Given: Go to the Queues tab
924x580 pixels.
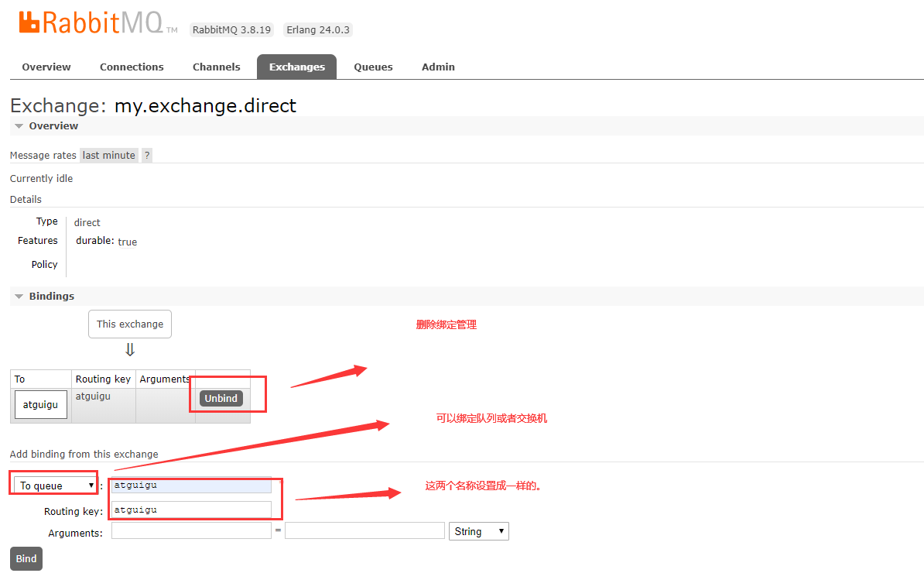Looking at the screenshot, I should (x=373, y=67).
